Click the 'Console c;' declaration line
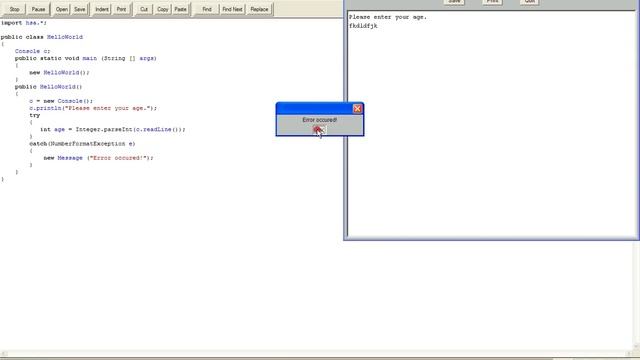This screenshot has width=640, height=360. click(33, 51)
